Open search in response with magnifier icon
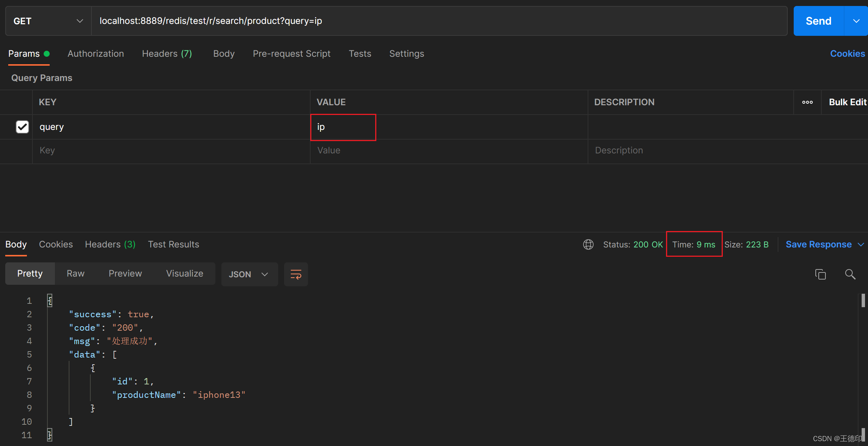Screen dimensions: 868x446 (x=850, y=274)
